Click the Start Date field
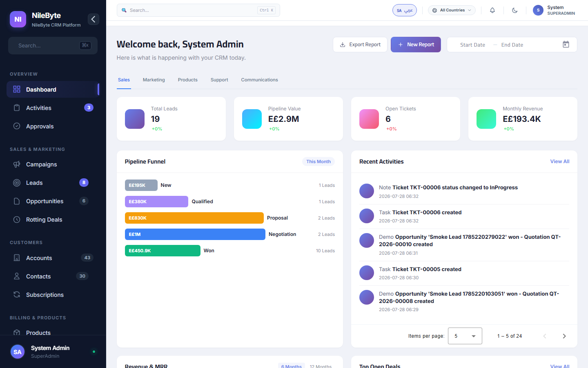Viewport: 588px width, 368px height. click(x=472, y=45)
